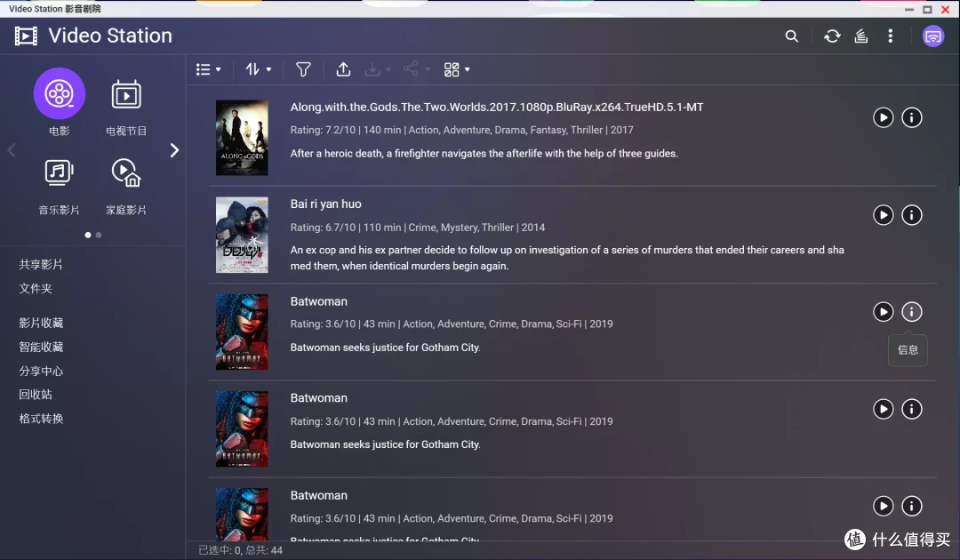Play Along with the Gods movie
Viewport: 960px width, 560px height.
pos(883,117)
